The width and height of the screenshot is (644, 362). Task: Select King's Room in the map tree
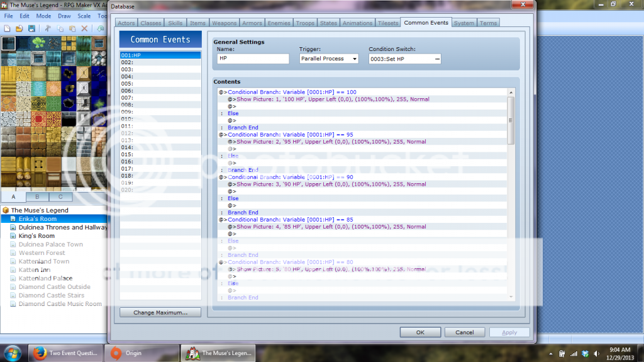point(36,236)
